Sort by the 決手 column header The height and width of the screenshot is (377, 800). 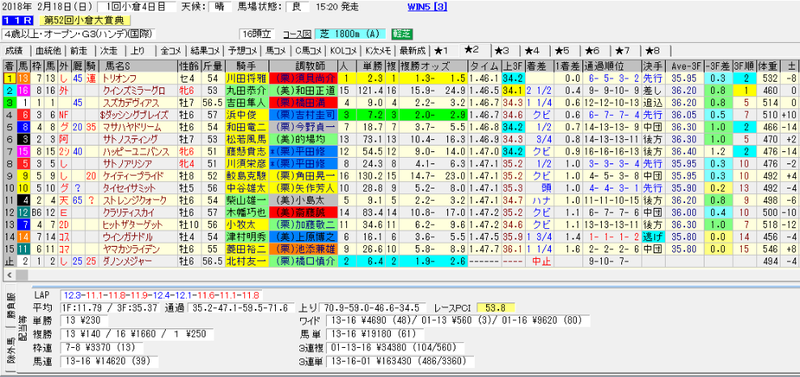click(653, 66)
